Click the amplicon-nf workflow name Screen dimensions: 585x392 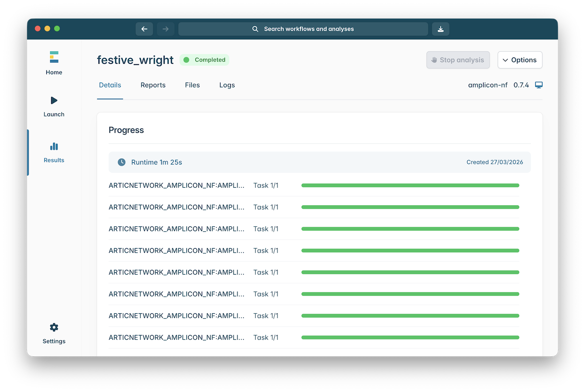[487, 85]
